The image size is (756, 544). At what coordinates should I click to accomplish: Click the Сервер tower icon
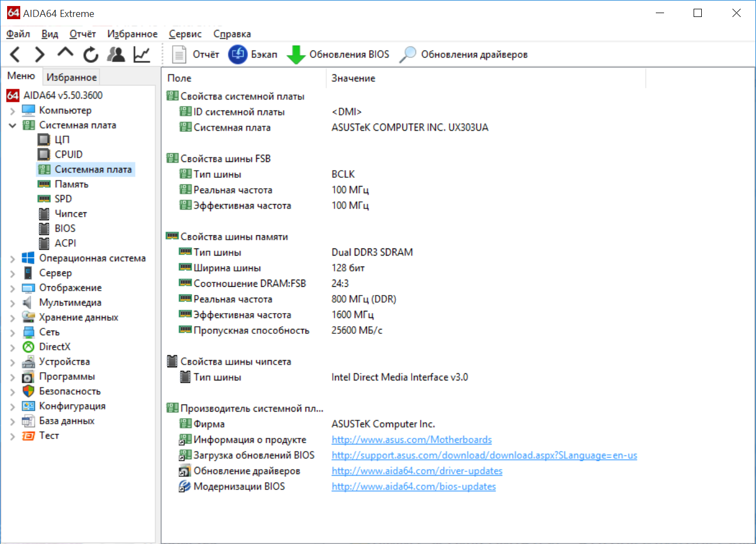click(x=28, y=273)
